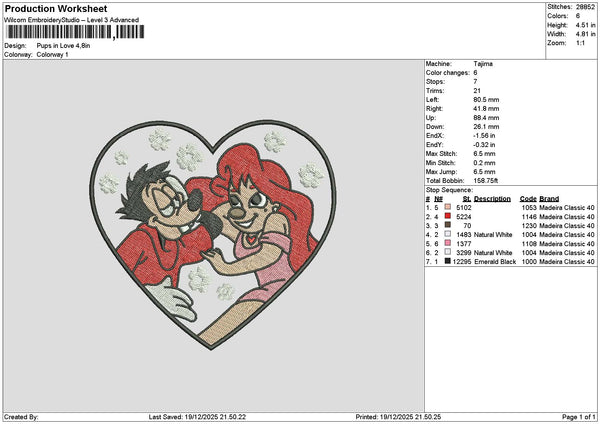Viewport: 600px width, 424px height.
Task: Click thread code "1000"
Action: coord(529,262)
